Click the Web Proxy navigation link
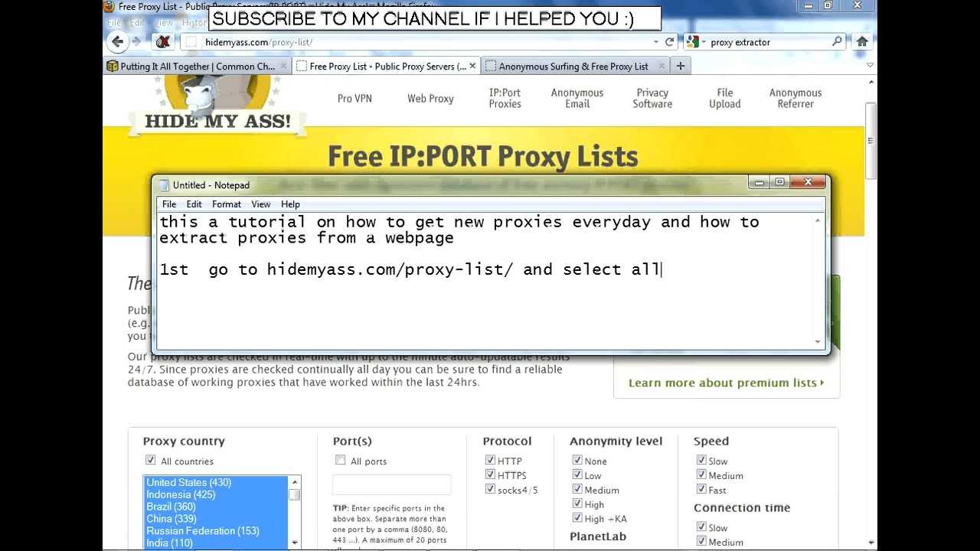Image resolution: width=980 pixels, height=551 pixels. [430, 99]
